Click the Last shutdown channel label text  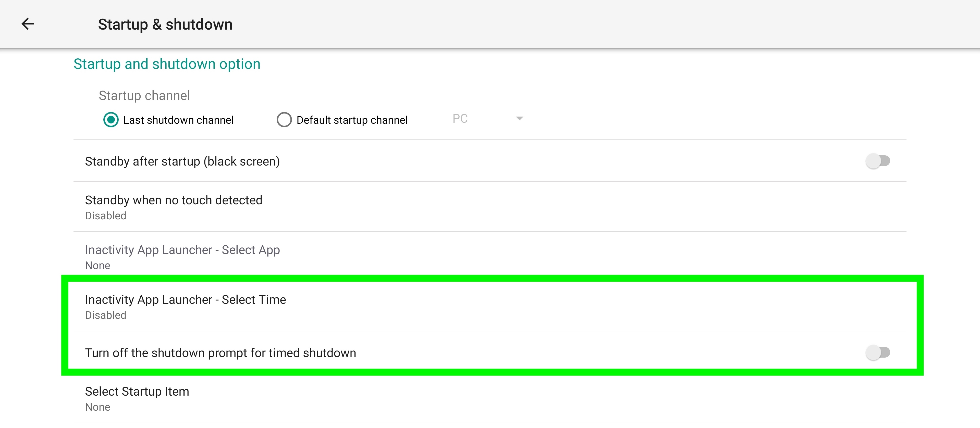(x=178, y=120)
